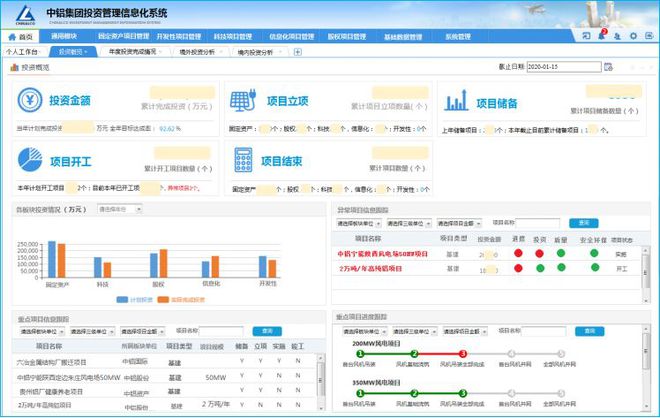Click red 投资 status dot for 中铝宁能 project
This screenshot has height=418, width=660.
click(539, 253)
